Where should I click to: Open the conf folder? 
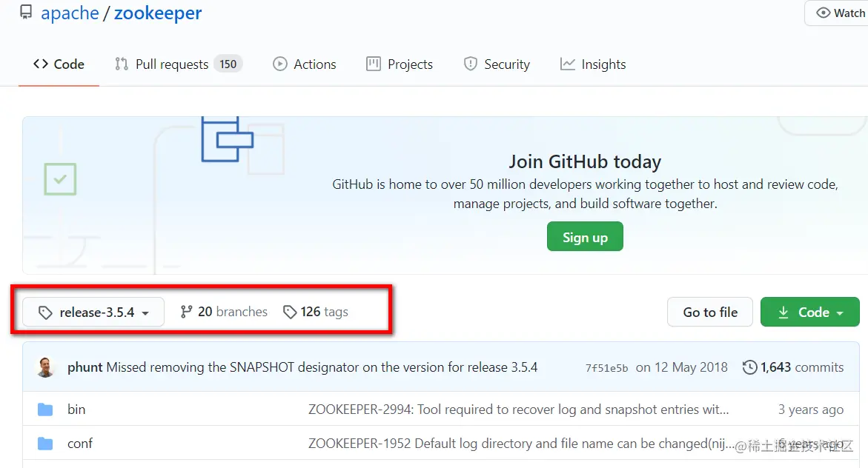point(80,444)
